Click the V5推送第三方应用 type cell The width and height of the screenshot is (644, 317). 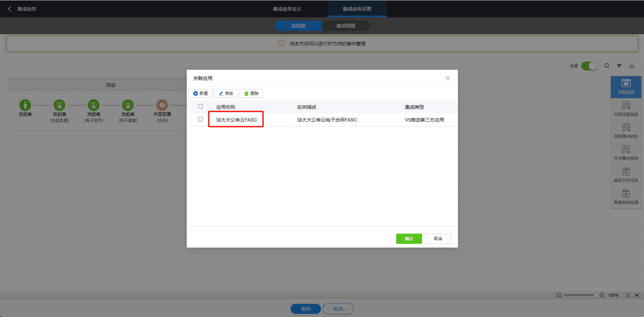pyautogui.click(x=424, y=120)
